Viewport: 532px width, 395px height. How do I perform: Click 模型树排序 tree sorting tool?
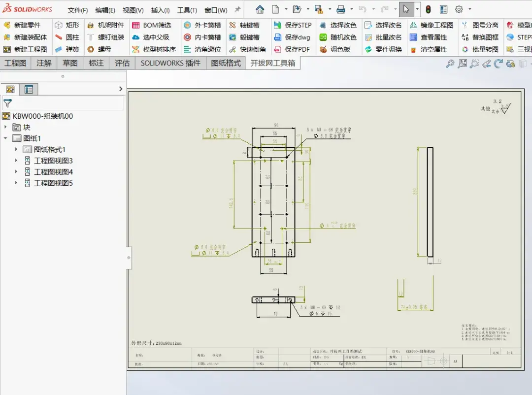click(154, 50)
